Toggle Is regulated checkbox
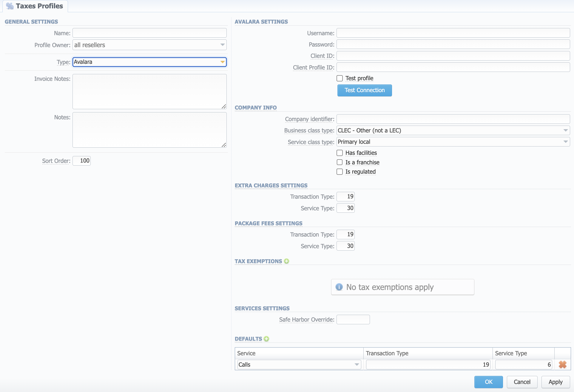This screenshot has width=574, height=392. 340,171
